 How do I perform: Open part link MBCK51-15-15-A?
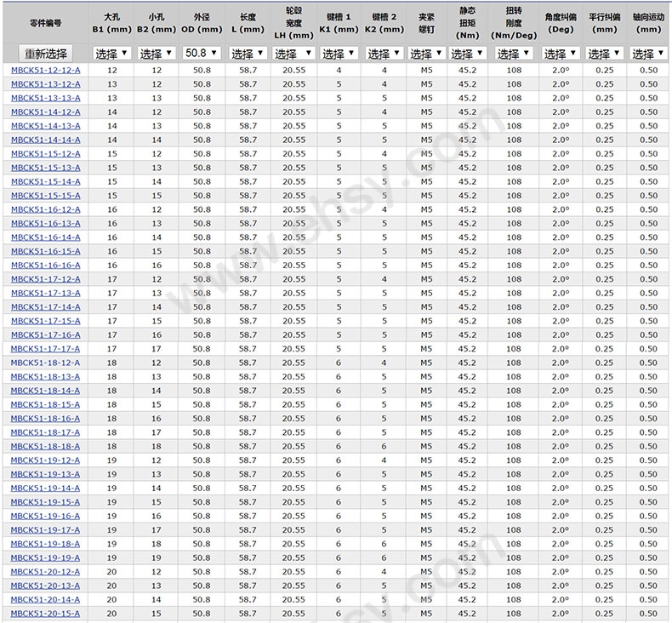coord(45,196)
